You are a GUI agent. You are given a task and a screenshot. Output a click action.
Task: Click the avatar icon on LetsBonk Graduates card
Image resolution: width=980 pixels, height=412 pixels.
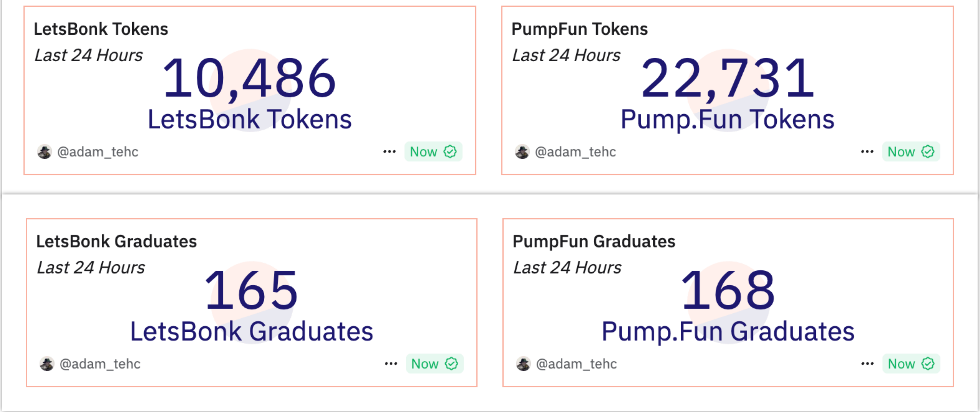click(x=47, y=364)
